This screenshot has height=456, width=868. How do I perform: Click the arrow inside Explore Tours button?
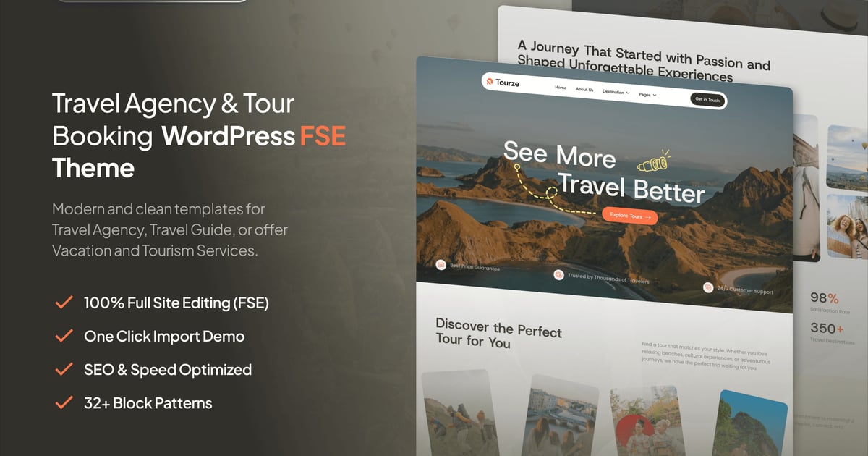[x=647, y=216]
